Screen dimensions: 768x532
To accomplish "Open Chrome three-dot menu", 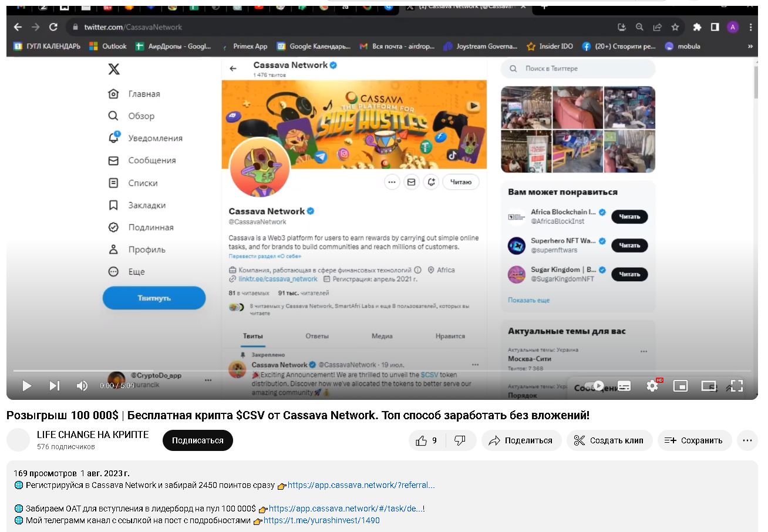I will [x=751, y=27].
